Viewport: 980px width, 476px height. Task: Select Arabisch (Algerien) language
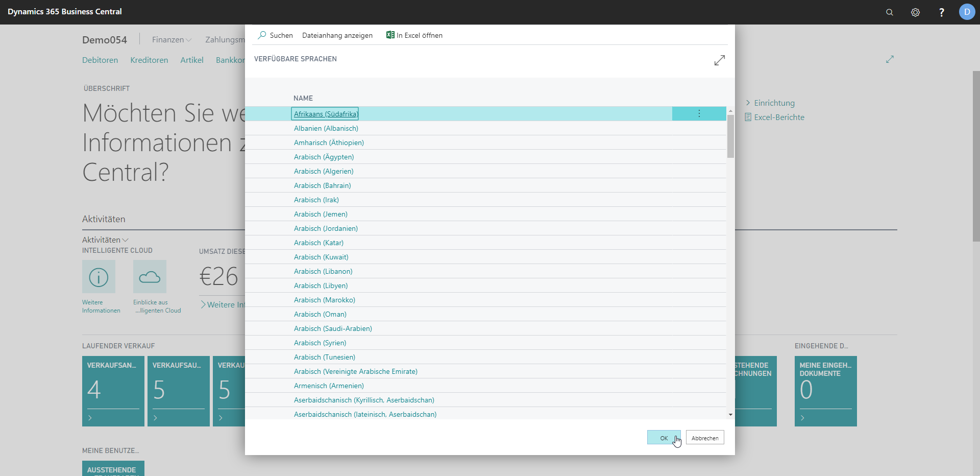(324, 171)
